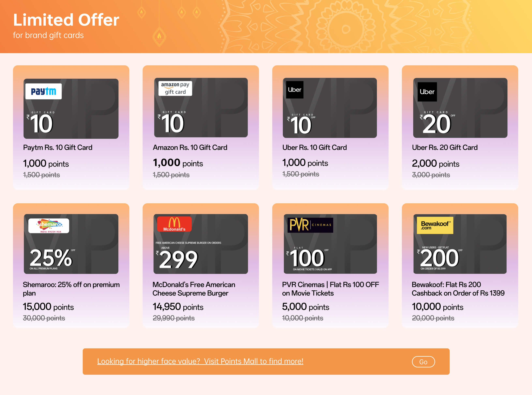Image resolution: width=532 pixels, height=395 pixels.
Task: Click the Bewakoof.com yellow logo
Action: [x=435, y=225]
